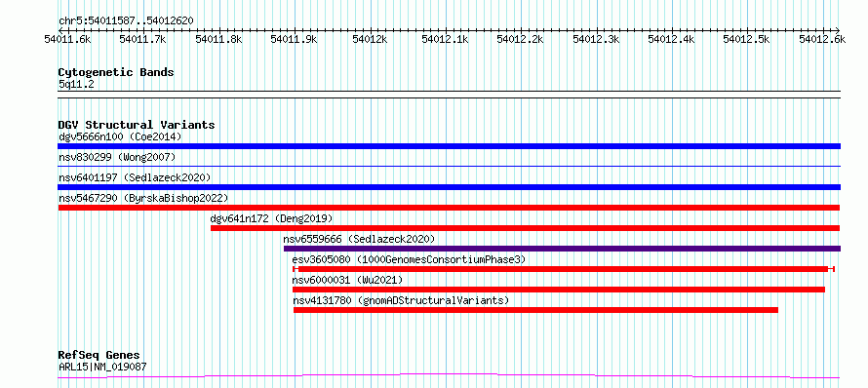This screenshot has height=388, width=868.
Task: Click the nsv6401197 (Sedlazeck2020) blue bar
Action: point(449,187)
